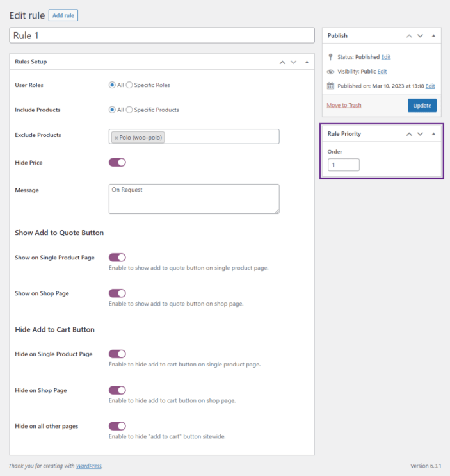Viewport: 450px width, 476px height.
Task: Toggle the Hide Price switch
Action: 117,163
